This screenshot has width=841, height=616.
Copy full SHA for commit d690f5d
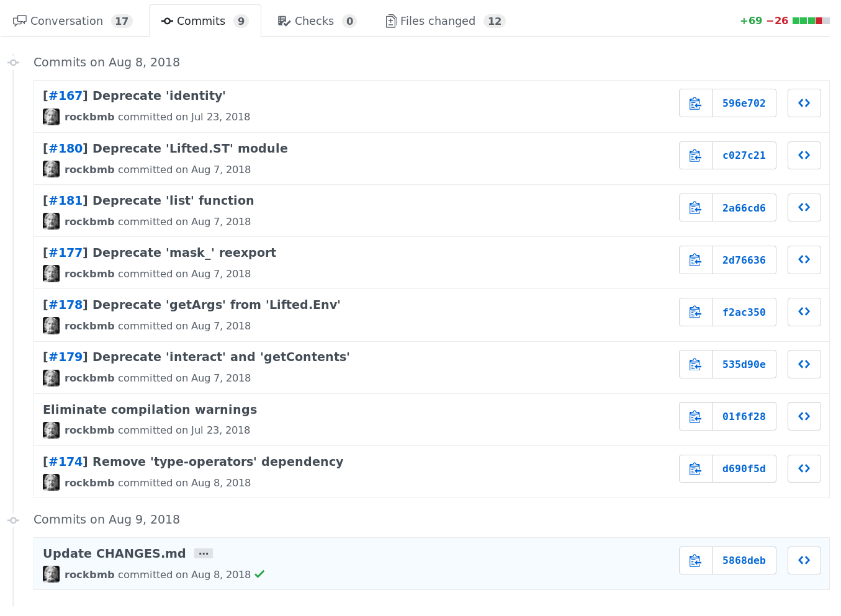tap(695, 468)
